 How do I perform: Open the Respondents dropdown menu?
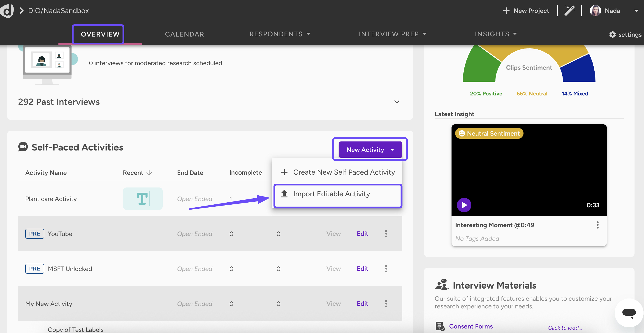pos(280,34)
